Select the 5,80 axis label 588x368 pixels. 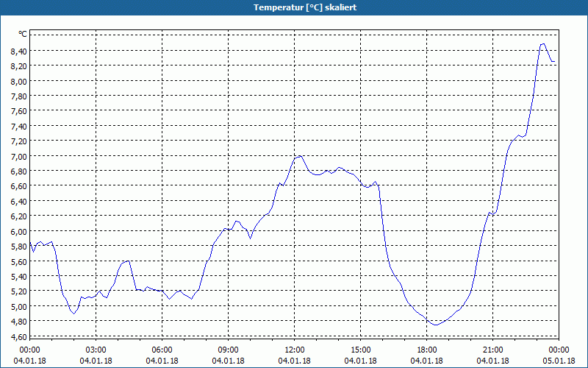(x=19, y=247)
